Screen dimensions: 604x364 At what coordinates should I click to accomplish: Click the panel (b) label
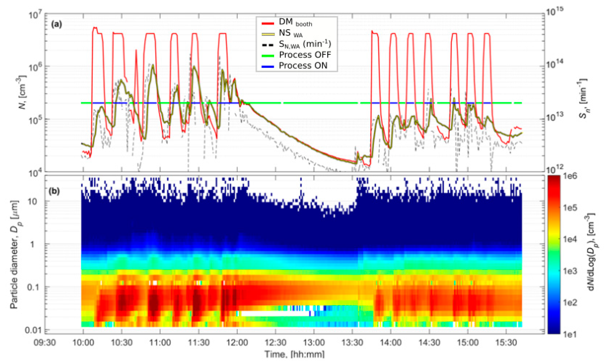(x=54, y=191)
